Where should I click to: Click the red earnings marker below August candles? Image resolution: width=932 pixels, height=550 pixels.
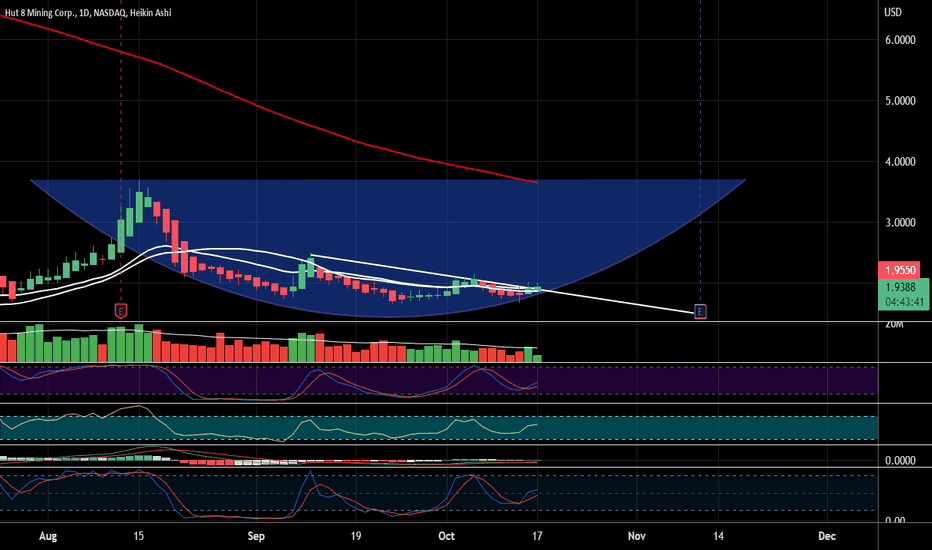tap(121, 310)
